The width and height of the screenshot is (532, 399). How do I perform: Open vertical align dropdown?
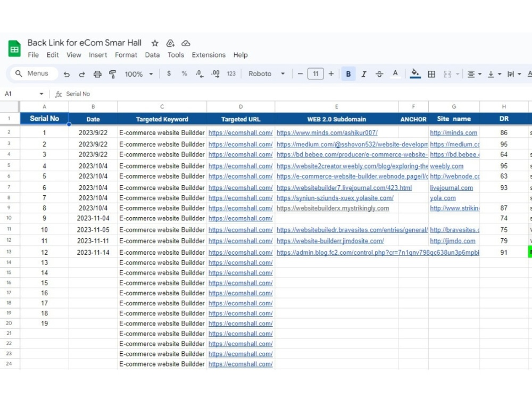(494, 74)
